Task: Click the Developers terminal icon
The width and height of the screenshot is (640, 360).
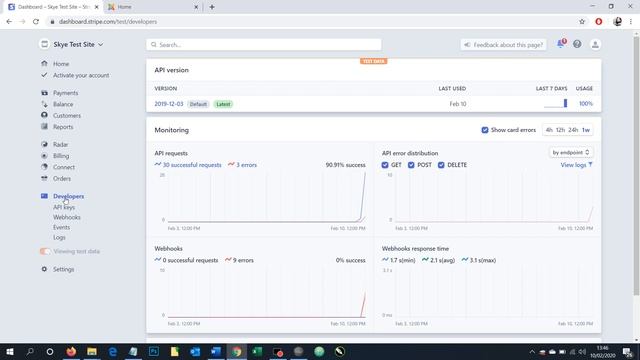Action: click(x=44, y=196)
